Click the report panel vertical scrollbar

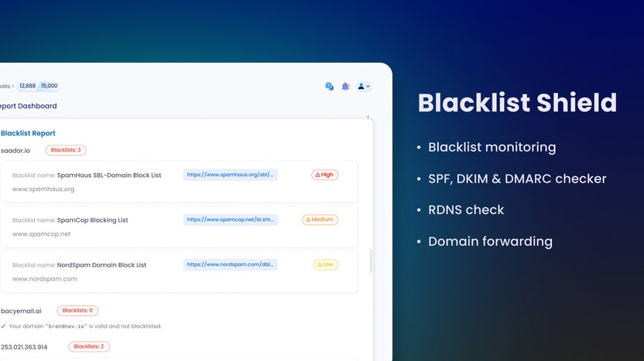click(x=370, y=261)
